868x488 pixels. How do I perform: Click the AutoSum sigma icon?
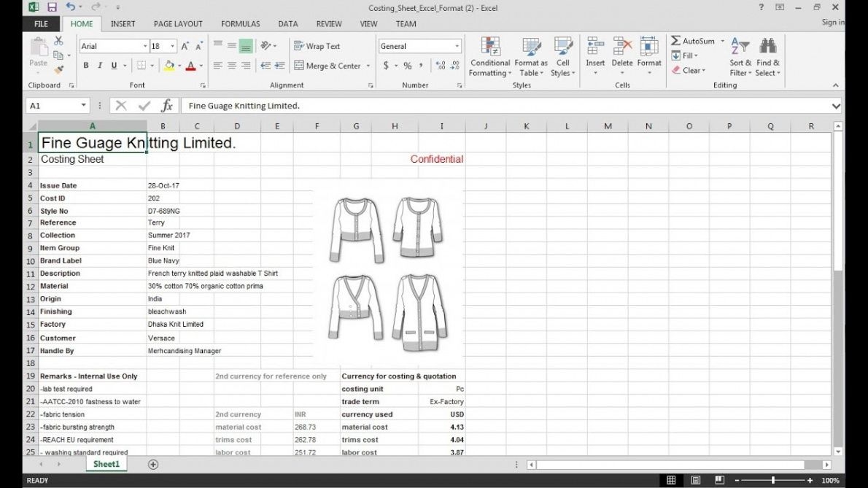[x=675, y=41]
